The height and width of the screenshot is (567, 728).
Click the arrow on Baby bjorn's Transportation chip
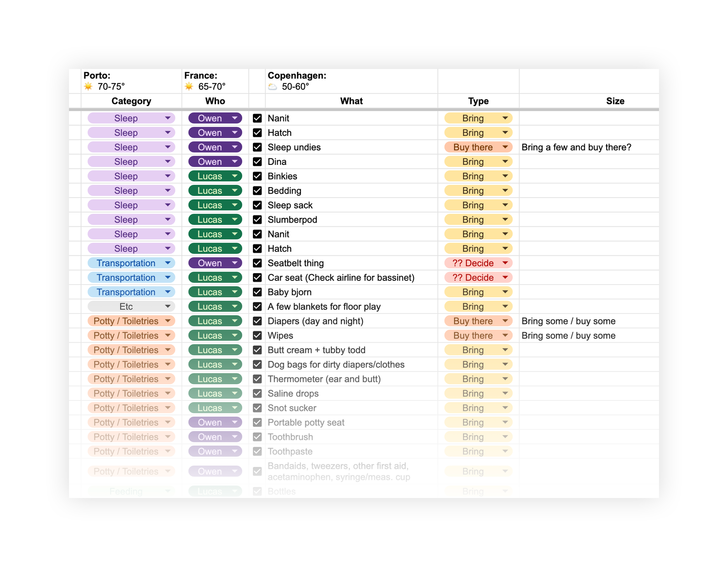[167, 292]
